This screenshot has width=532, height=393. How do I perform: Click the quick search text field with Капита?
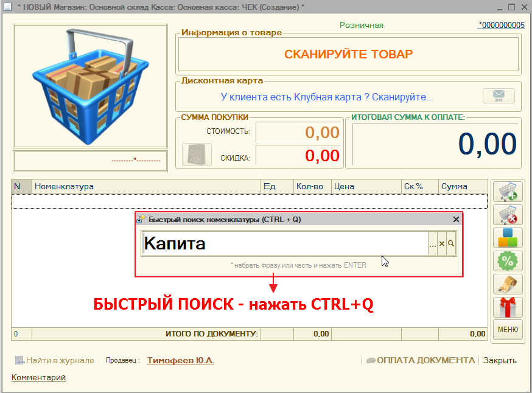(285, 243)
